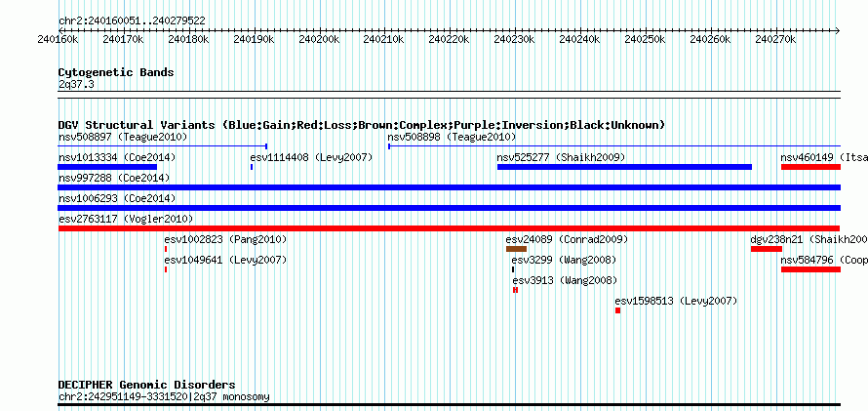Open the 2q37 monosomy disorder label
This screenshot has height=411, width=868.
click(164, 396)
